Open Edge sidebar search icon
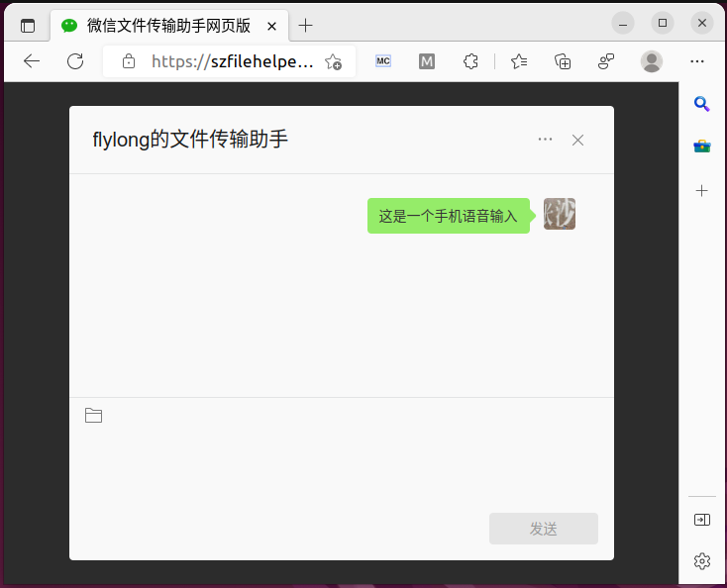This screenshot has width=727, height=588. (702, 104)
